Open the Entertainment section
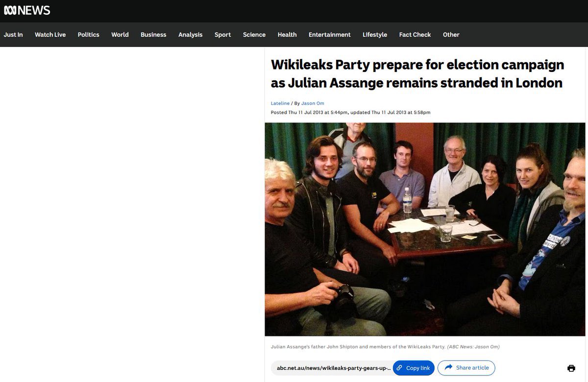The width and height of the screenshot is (588, 382). coord(329,35)
